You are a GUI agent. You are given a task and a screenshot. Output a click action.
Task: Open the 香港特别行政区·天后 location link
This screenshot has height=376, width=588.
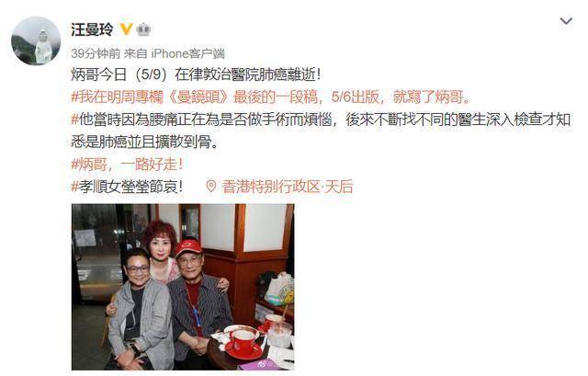(x=287, y=187)
